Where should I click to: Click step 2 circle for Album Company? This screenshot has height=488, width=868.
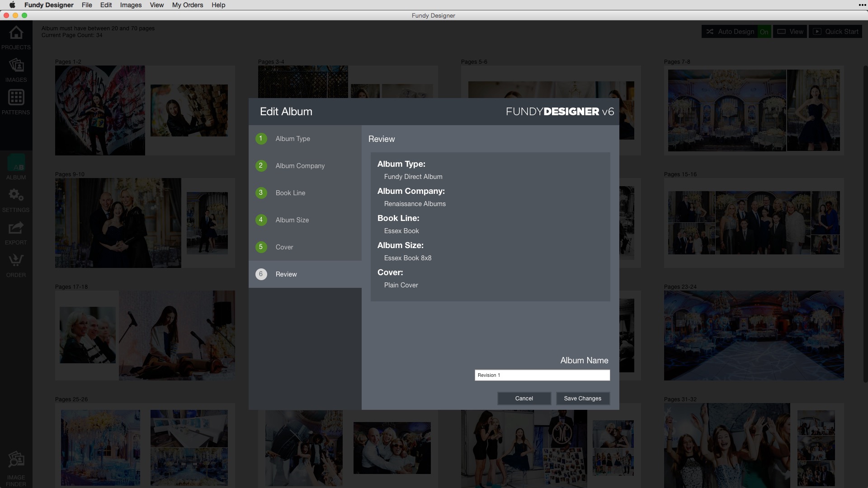click(261, 166)
